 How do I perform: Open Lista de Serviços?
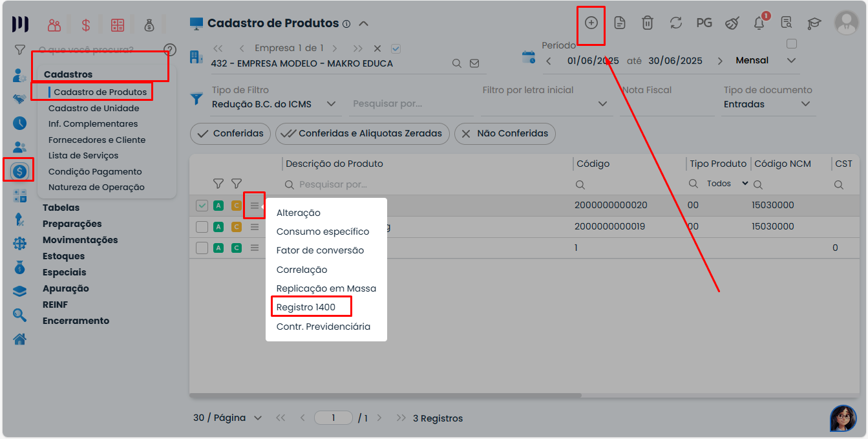tap(83, 155)
